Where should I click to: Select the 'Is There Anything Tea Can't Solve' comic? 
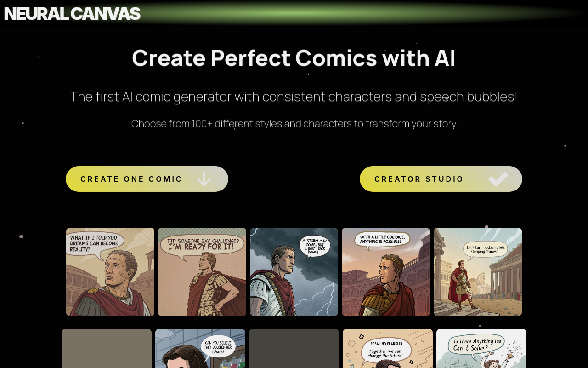click(481, 348)
